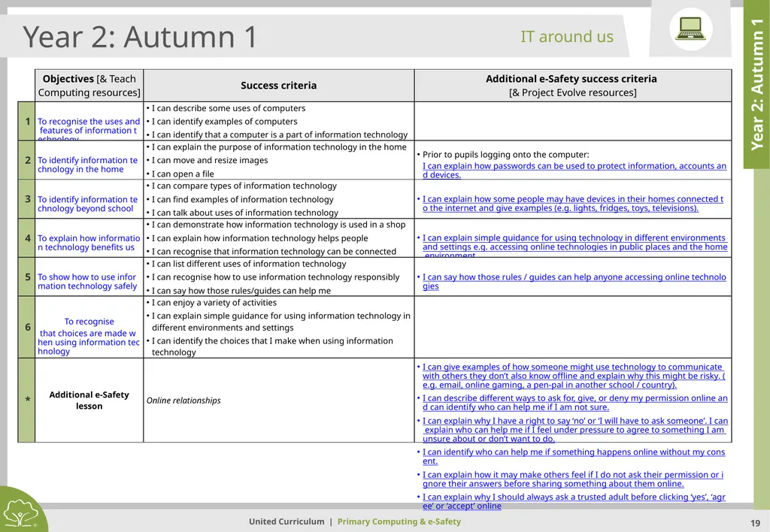The width and height of the screenshot is (770, 532).
Task: Click the laptop icon in the header
Action: click(x=690, y=28)
